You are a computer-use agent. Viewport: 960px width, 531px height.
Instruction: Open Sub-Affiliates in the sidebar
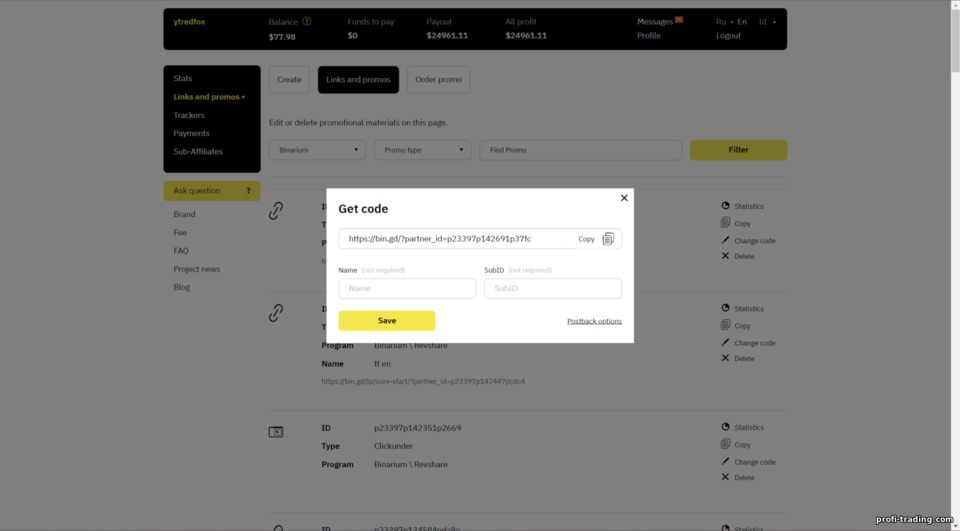click(198, 151)
